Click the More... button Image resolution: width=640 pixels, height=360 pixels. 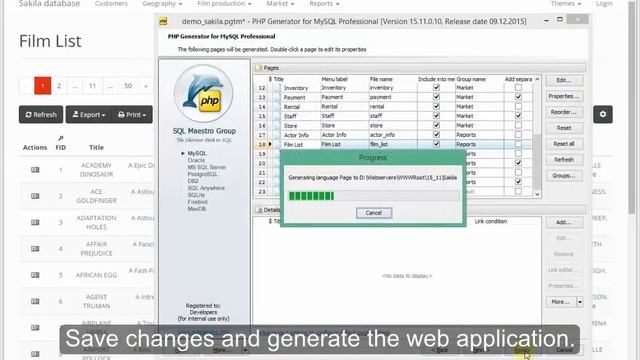561,302
